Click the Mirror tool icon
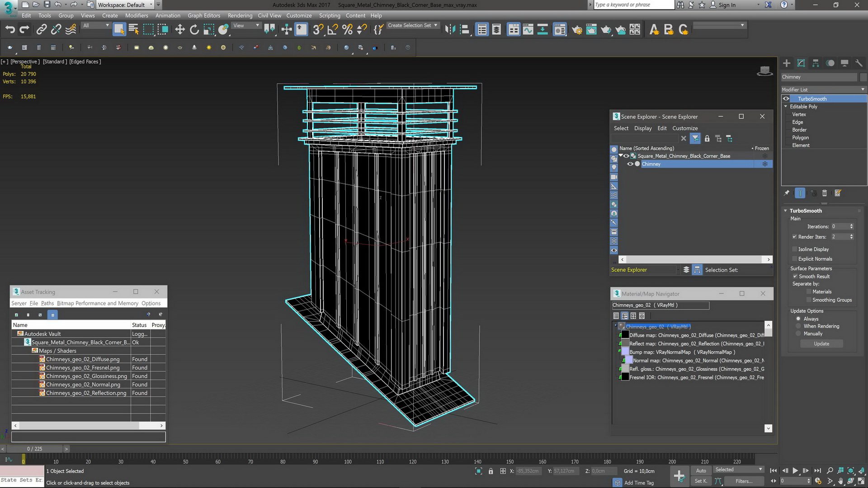This screenshot has height=488, width=868. (449, 29)
